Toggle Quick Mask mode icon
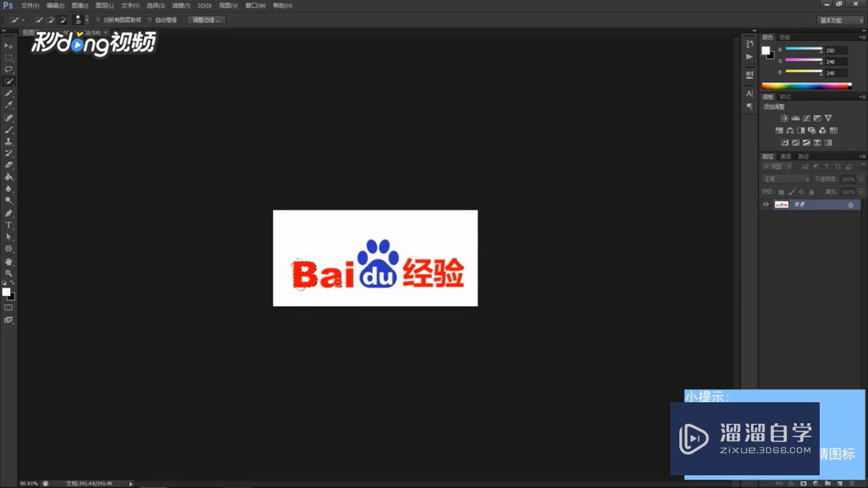Image resolution: width=868 pixels, height=488 pixels. point(8,308)
